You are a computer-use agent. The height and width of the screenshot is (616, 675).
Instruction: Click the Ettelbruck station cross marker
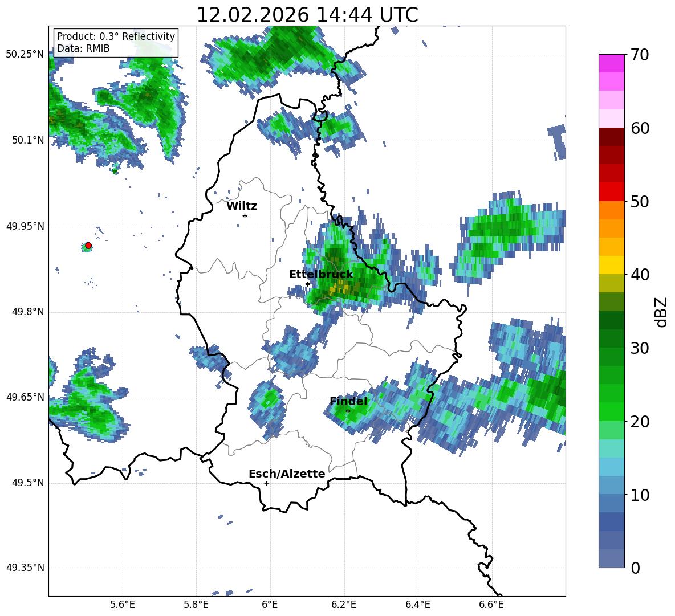coord(307,284)
